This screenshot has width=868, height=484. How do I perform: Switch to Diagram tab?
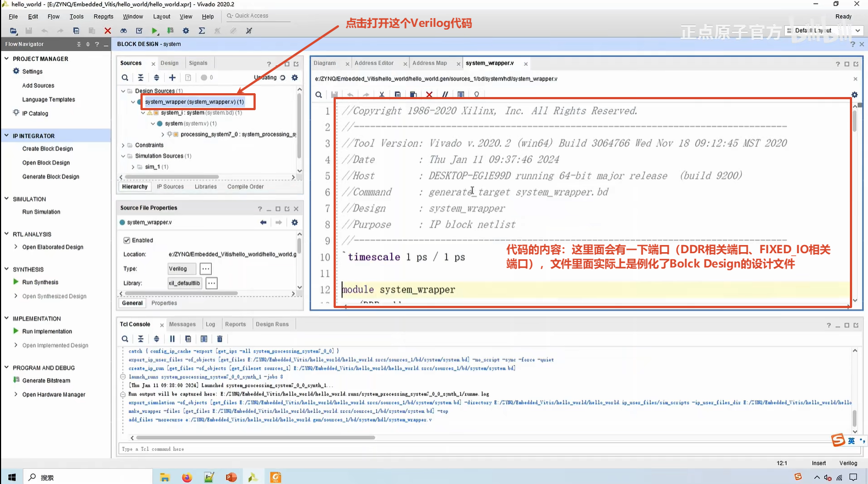click(x=325, y=63)
